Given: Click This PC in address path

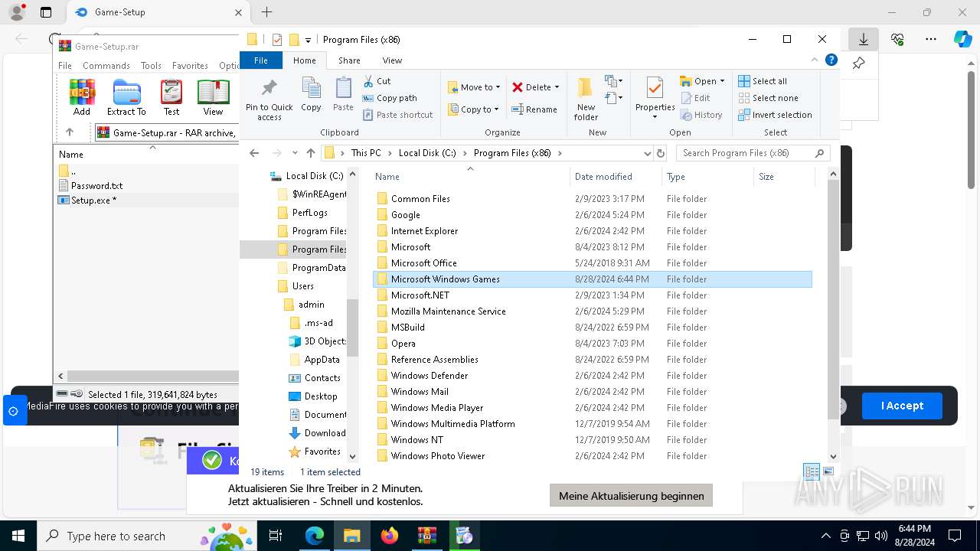Looking at the screenshot, I should [366, 153].
